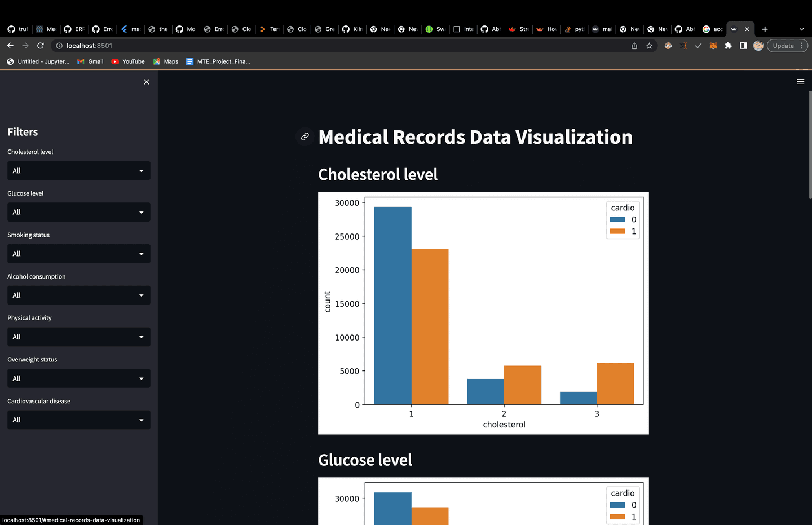Click the Cholesterol level bar chart image
The image size is (812, 525).
[x=483, y=313]
